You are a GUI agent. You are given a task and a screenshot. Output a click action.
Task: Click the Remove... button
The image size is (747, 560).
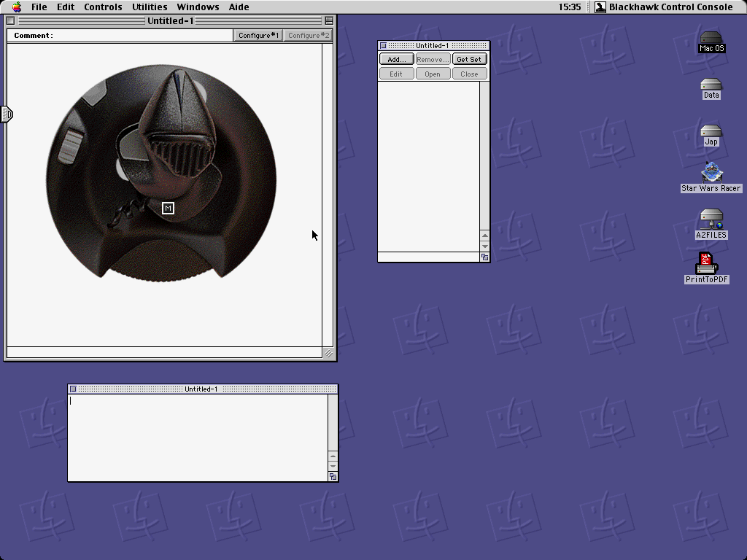[x=433, y=59]
